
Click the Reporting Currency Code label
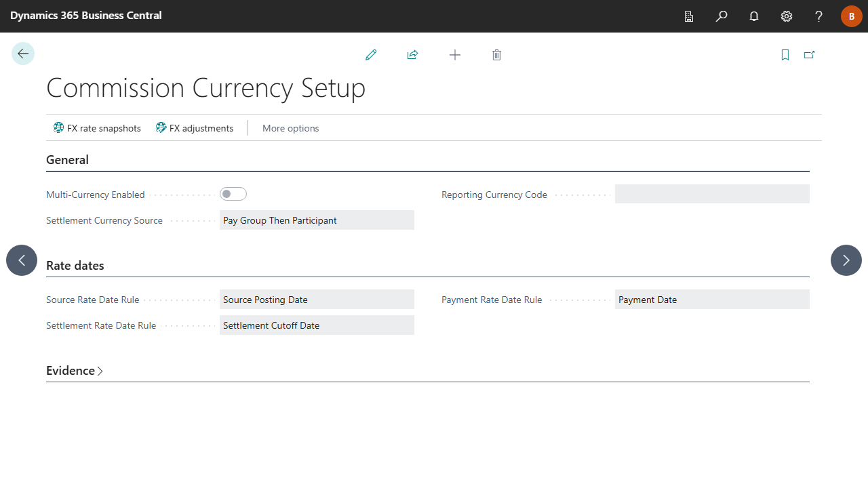(494, 195)
